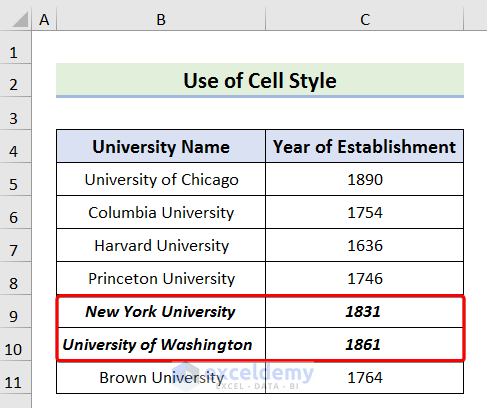487x408 pixels.
Task: Click the bold italic 1831 cell
Action: coord(364,311)
